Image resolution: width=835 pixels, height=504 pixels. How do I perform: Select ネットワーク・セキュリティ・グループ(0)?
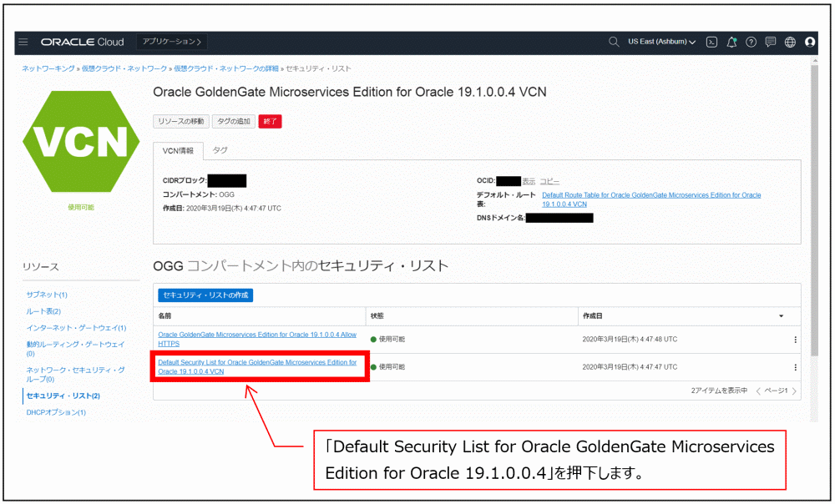click(x=75, y=375)
